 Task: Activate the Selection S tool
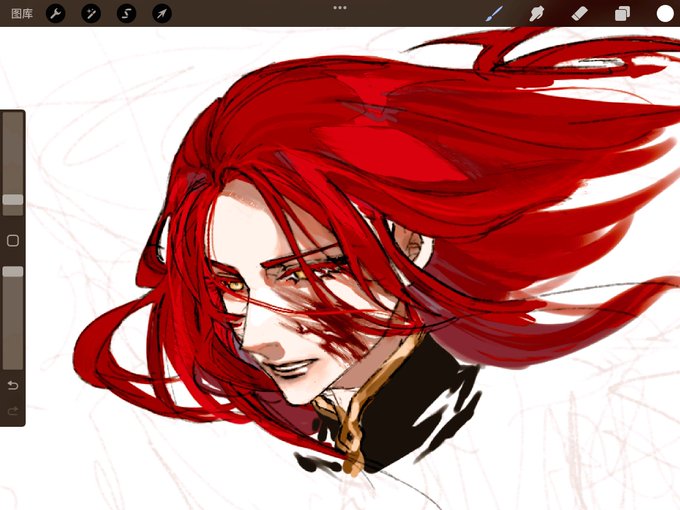coord(126,14)
